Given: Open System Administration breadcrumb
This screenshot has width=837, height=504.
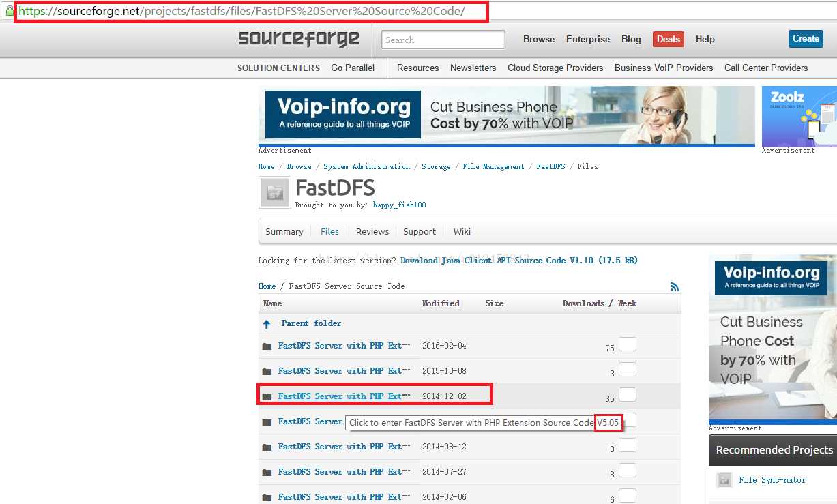Looking at the screenshot, I should click(367, 166).
